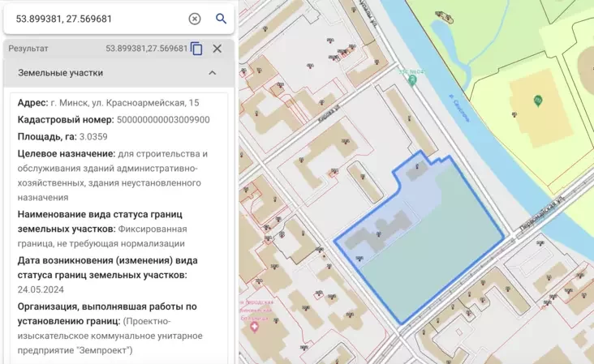Close the Результат panel
594x364 pixels.
217,49
